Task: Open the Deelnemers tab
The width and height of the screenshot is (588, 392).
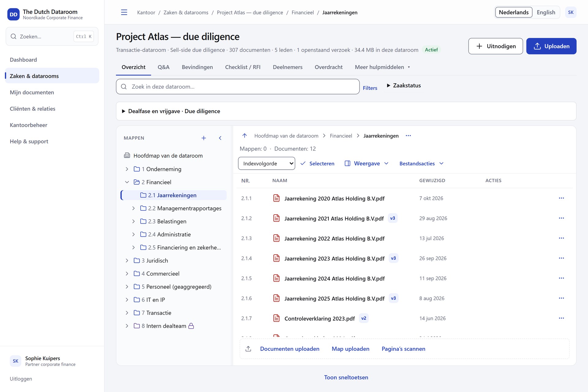Action: pyautogui.click(x=288, y=67)
